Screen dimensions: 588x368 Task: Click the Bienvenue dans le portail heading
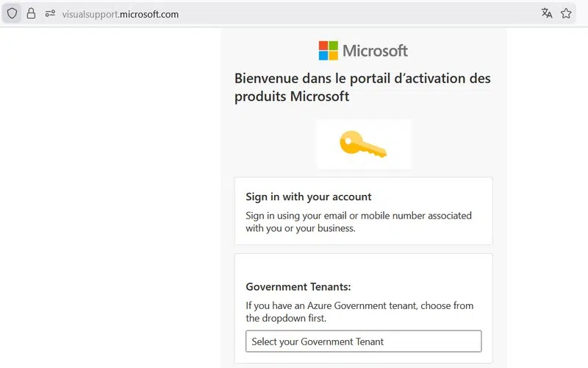362,87
